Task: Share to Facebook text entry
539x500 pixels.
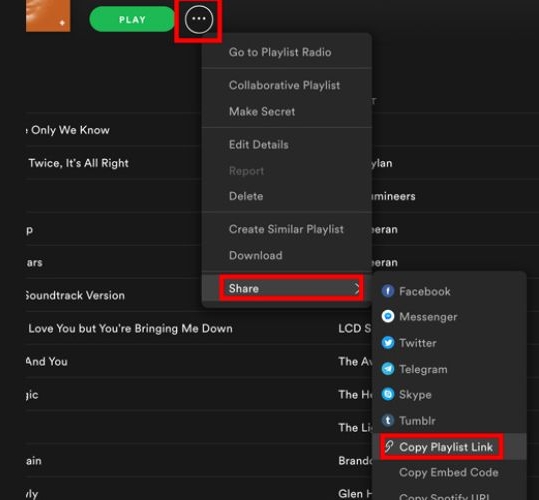Action: (425, 291)
